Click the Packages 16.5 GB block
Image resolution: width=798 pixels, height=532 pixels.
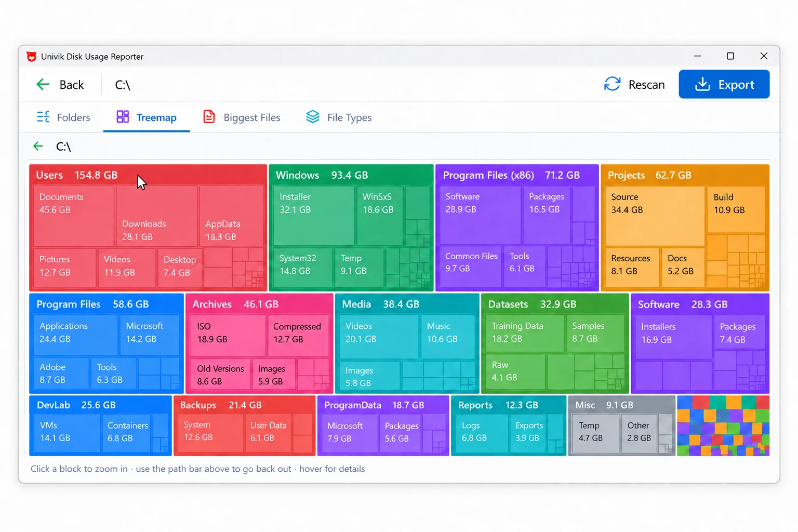(x=547, y=215)
